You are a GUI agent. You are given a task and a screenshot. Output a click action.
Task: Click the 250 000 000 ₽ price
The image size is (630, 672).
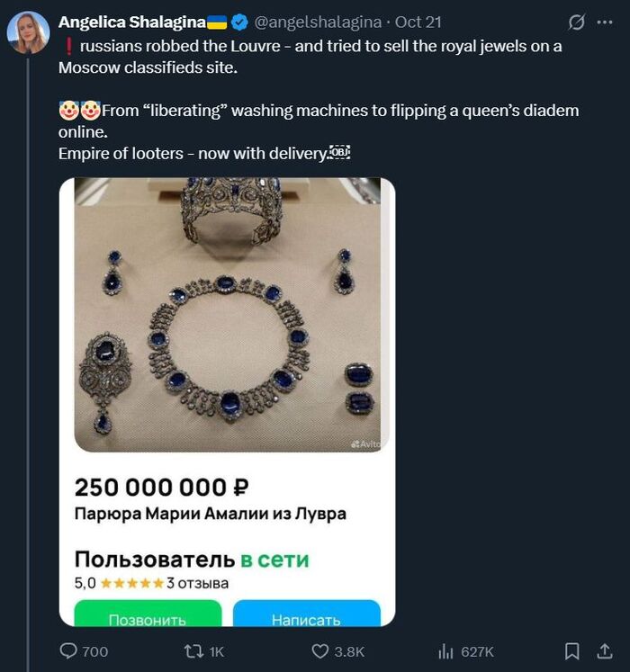point(161,488)
